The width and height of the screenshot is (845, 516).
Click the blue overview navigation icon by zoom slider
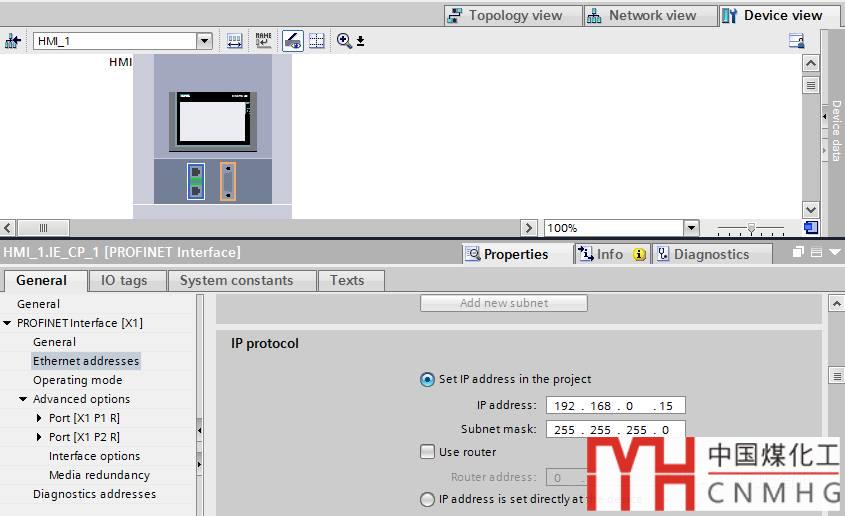tap(811, 228)
